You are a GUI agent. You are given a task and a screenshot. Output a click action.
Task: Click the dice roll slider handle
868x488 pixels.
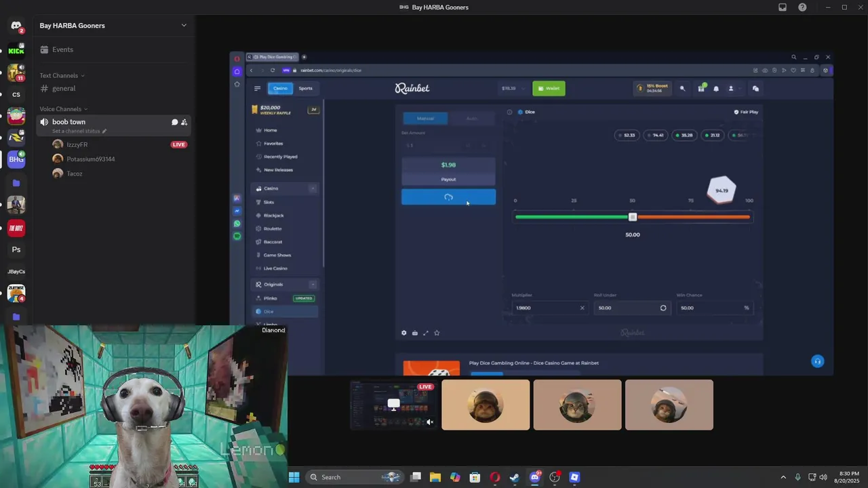click(x=633, y=217)
